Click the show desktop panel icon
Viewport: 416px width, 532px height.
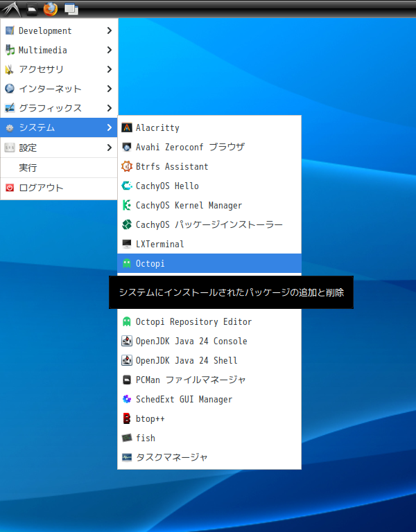[71, 9]
